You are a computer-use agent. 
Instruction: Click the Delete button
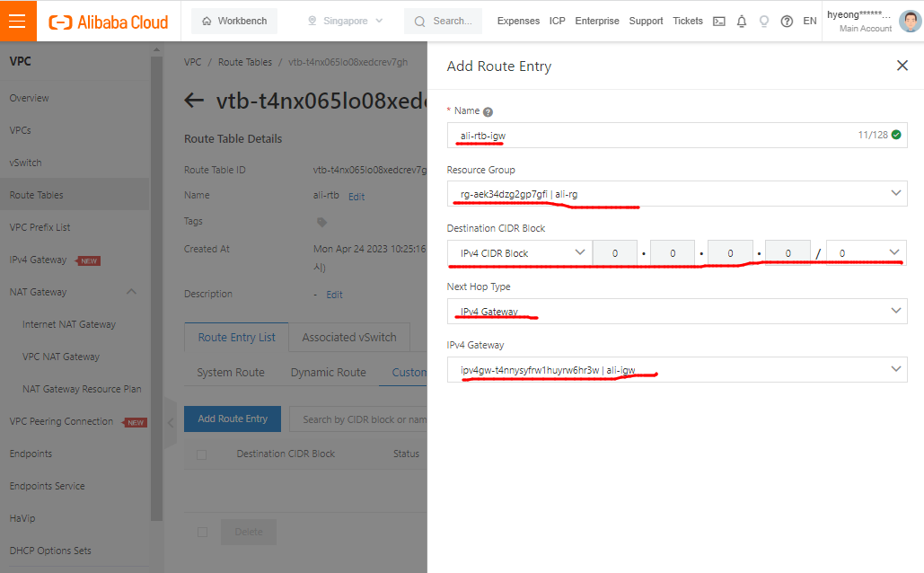(x=248, y=532)
